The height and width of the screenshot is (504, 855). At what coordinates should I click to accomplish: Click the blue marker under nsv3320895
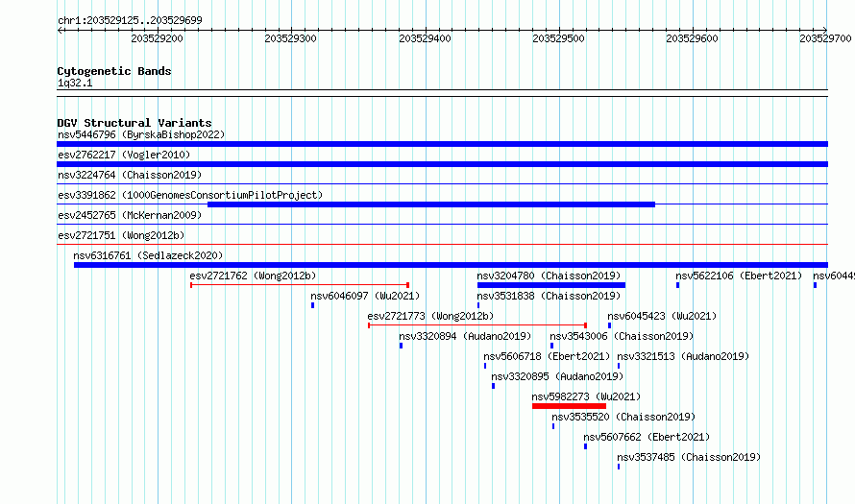click(x=494, y=386)
